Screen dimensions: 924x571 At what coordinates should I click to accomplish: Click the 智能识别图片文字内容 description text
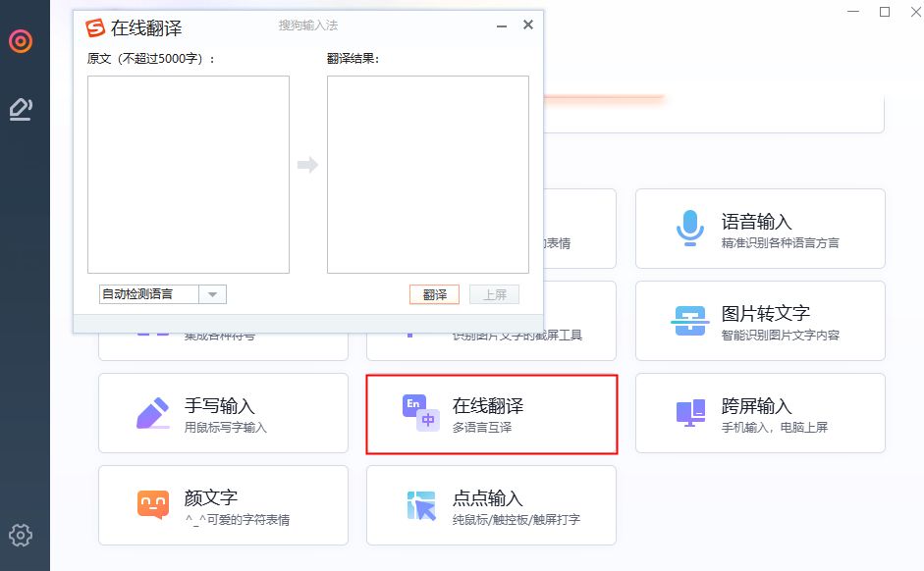point(781,335)
